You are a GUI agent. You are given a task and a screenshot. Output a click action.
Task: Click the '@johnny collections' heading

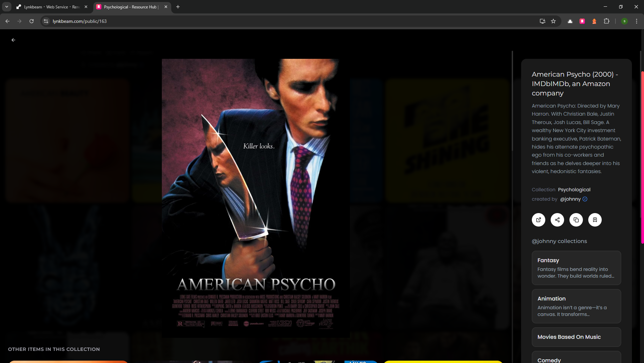pyautogui.click(x=559, y=241)
